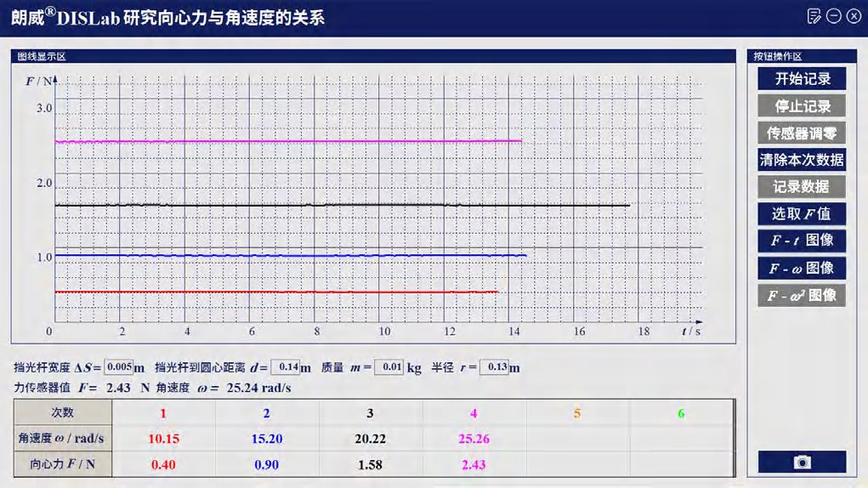Image resolution: width=868 pixels, height=488 pixels.
Task: Switch to the F - ω 图像 graph
Action: (x=802, y=268)
